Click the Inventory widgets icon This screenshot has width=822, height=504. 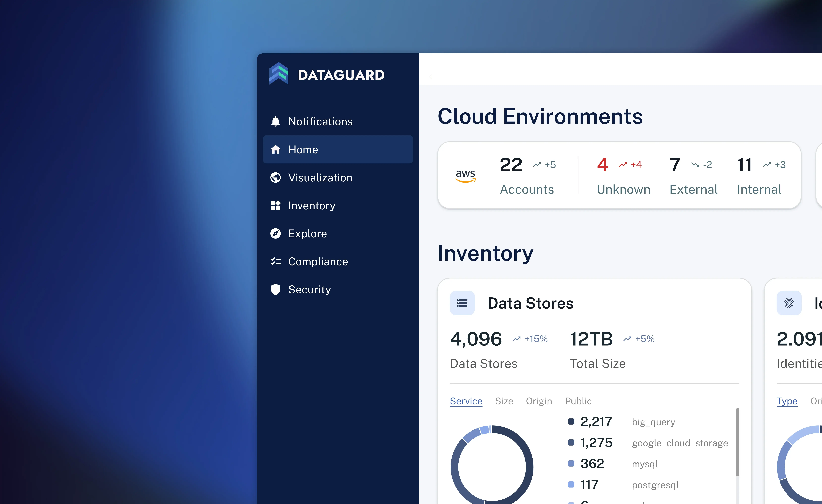[x=276, y=205]
